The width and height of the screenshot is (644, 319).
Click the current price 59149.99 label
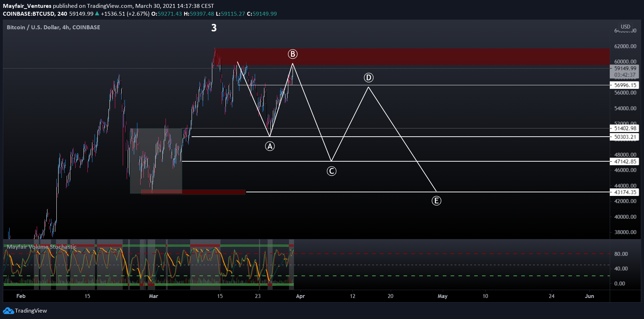coord(624,69)
